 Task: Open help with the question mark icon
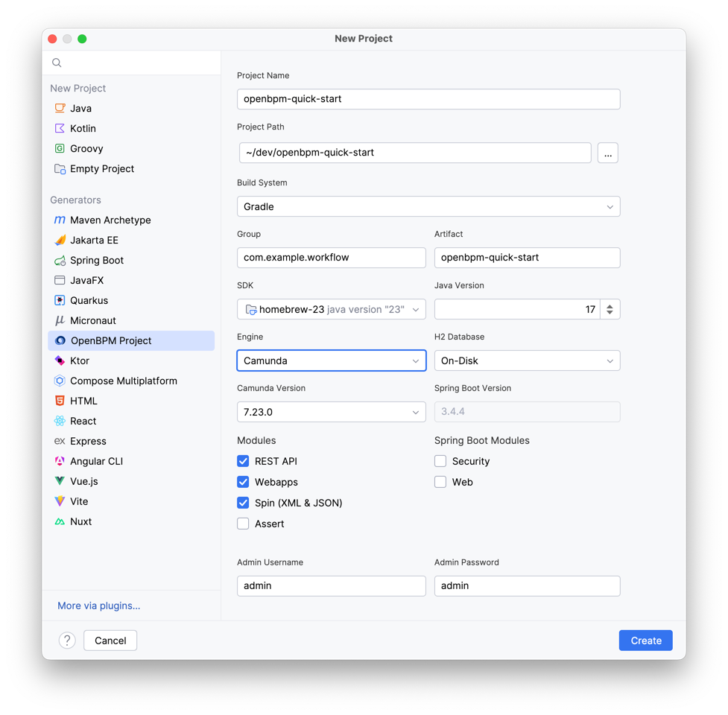tap(67, 641)
